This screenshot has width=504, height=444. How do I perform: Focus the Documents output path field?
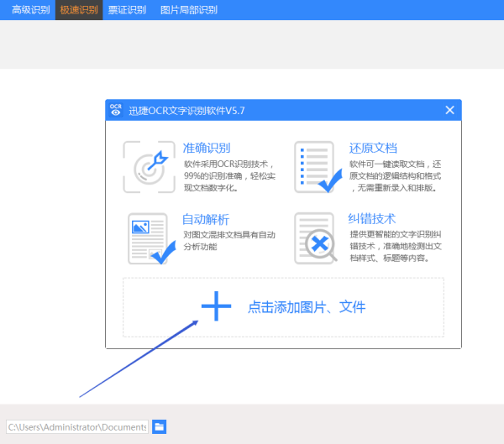77,427
